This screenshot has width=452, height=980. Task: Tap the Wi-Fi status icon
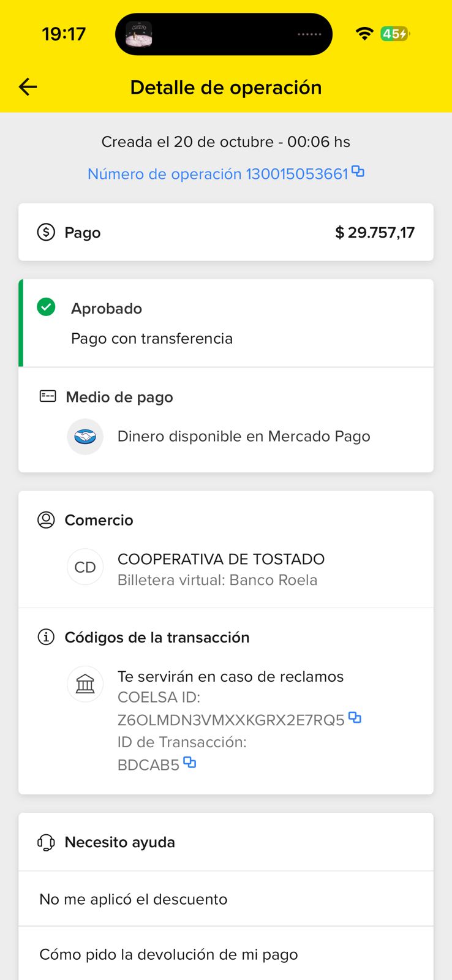tap(364, 34)
